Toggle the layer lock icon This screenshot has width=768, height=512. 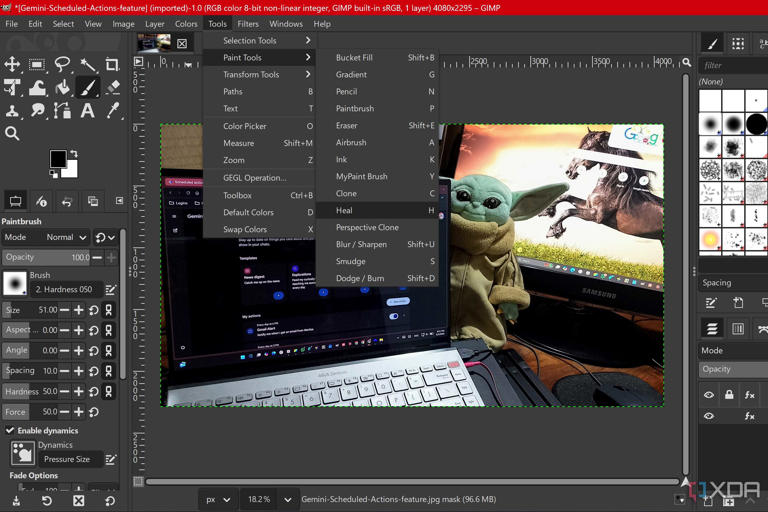[729, 395]
